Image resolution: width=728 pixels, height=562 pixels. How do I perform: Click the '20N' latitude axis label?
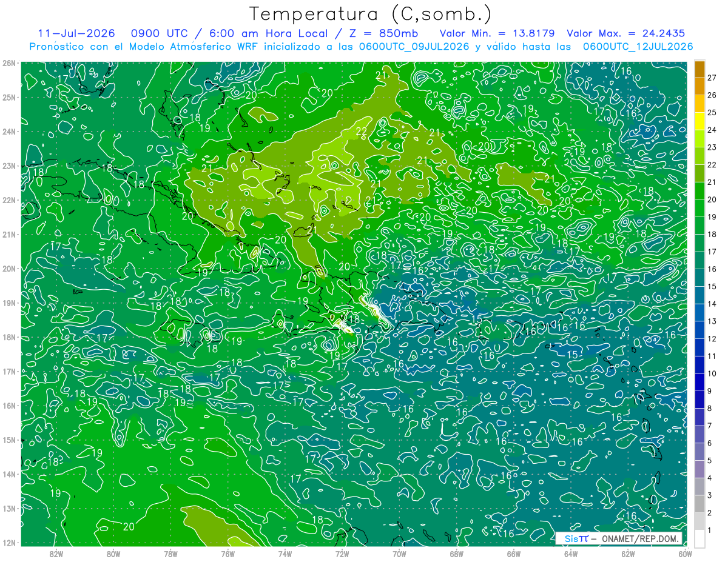click(x=9, y=269)
